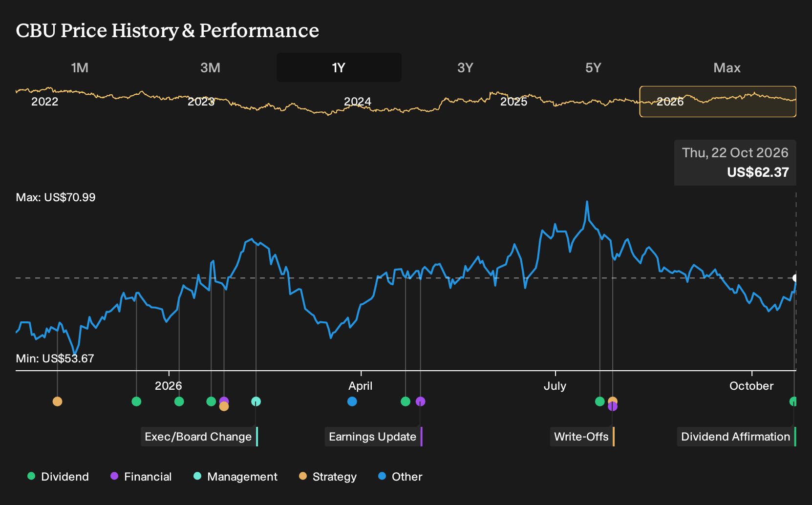Screen dimensions: 812x505
Task: Toggle the Dividend legend filter
Action: click(x=58, y=477)
